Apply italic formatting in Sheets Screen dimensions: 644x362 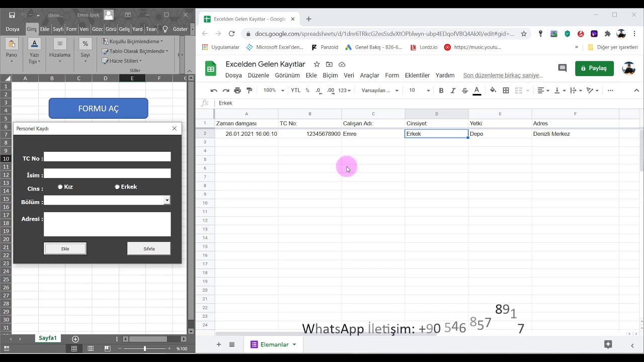point(453,90)
